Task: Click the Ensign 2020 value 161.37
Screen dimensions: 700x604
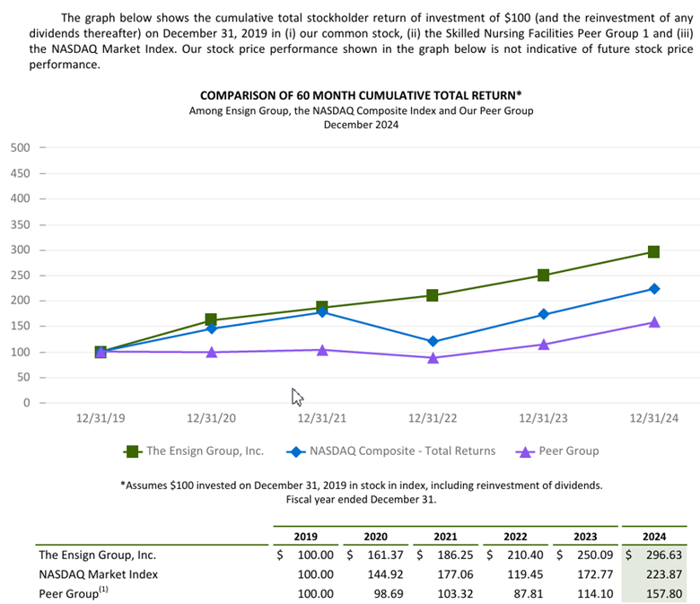Action: tap(385, 555)
